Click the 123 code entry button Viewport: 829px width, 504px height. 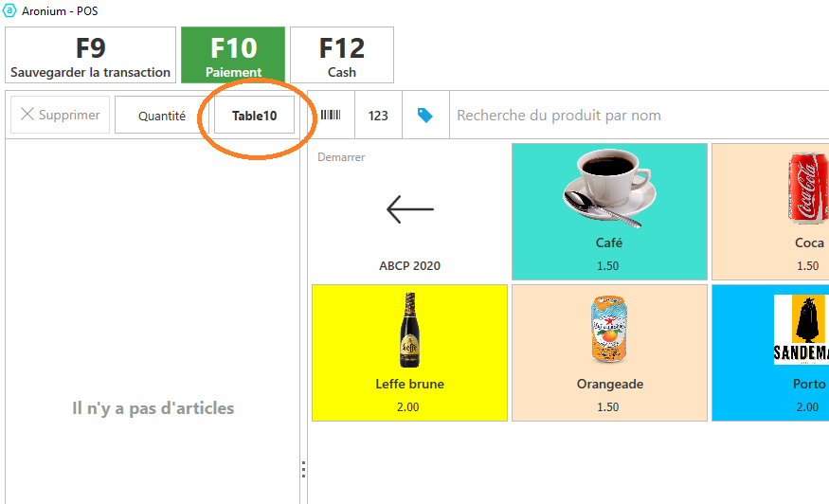coord(378,116)
